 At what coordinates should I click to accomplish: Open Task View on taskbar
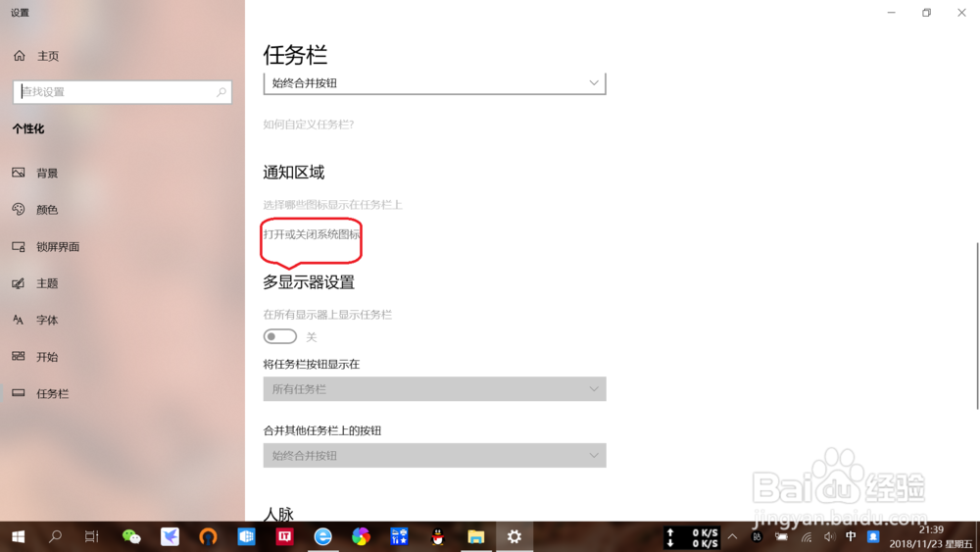click(92, 536)
